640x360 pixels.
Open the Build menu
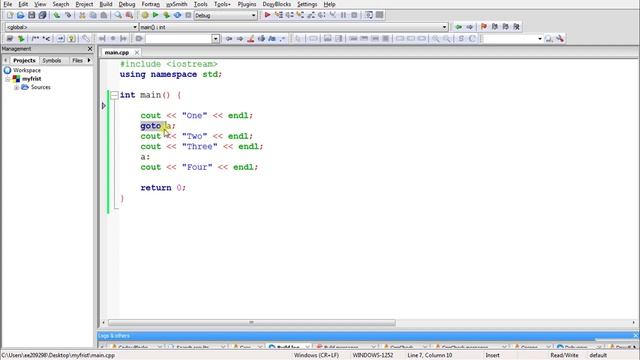(x=106, y=4)
